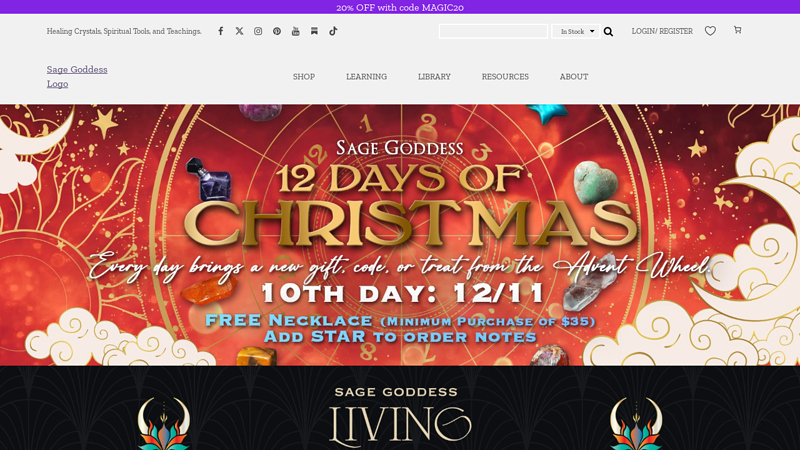Click the 20% OFF MAGIC20 promo bar
800x450 pixels.
coord(400,7)
